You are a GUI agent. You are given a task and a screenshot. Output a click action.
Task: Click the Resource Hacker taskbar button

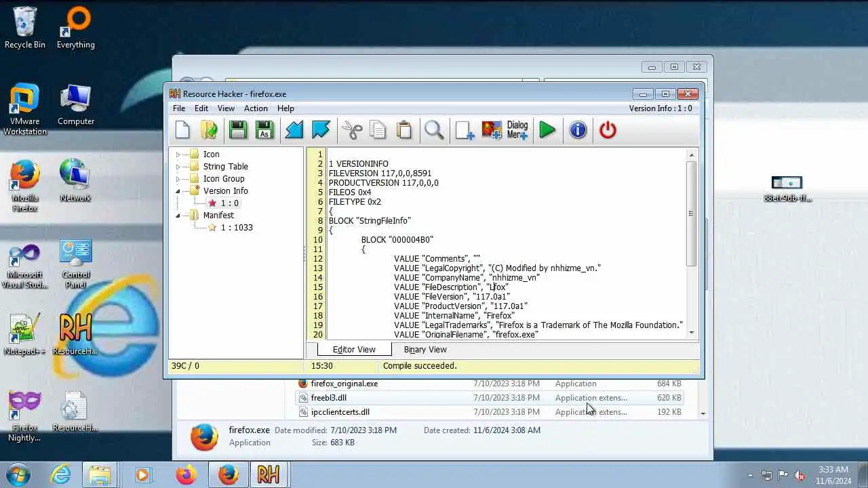(269, 474)
